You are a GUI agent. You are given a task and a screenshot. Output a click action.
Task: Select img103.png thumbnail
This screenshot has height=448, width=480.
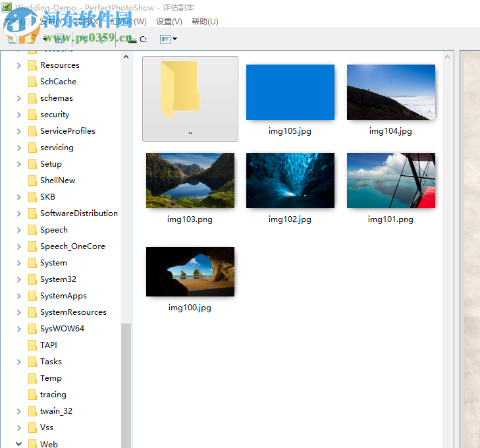coord(190,181)
